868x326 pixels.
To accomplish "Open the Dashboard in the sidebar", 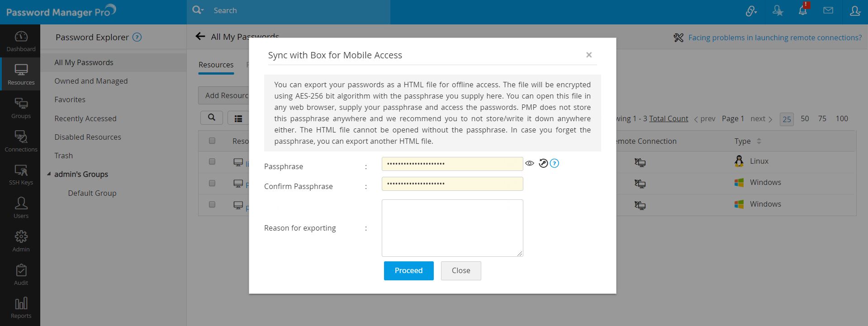I will tap(21, 41).
